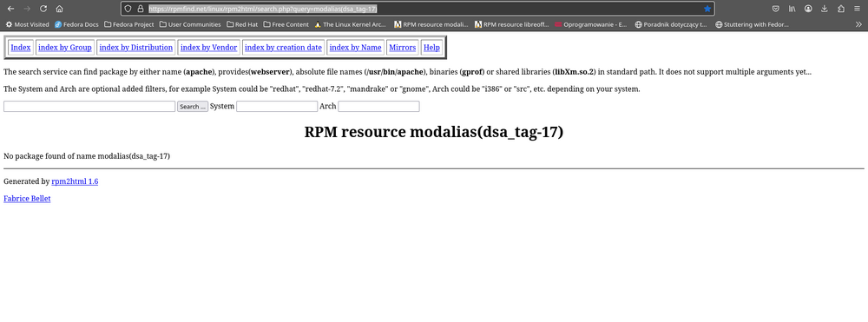
Task: Open index by Distribution link
Action: (x=136, y=48)
